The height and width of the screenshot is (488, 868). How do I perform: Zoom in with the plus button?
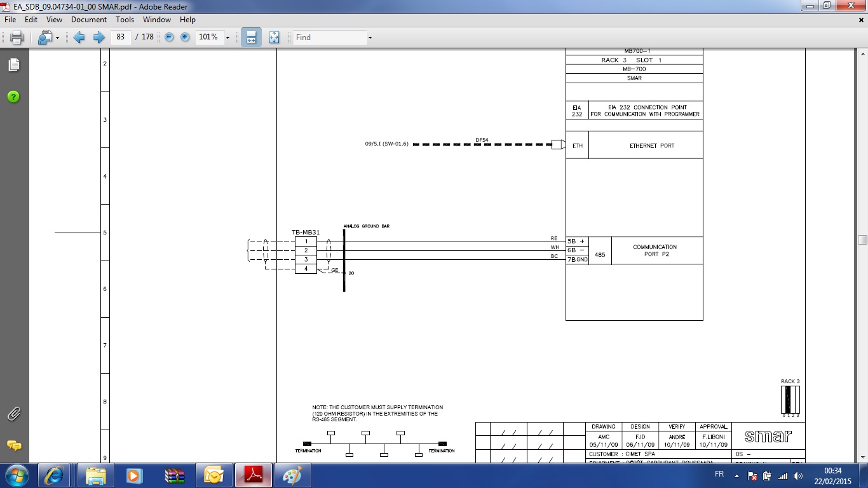pyautogui.click(x=185, y=37)
